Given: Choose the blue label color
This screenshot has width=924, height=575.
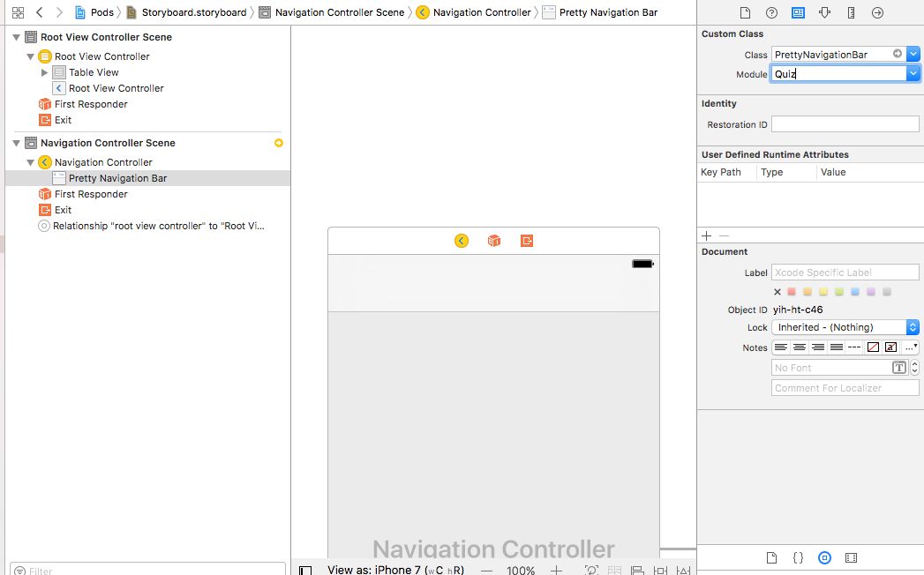Looking at the screenshot, I should pyautogui.click(x=855, y=292).
